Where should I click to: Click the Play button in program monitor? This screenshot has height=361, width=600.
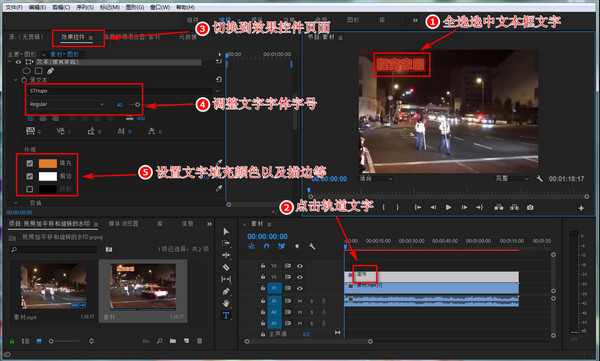[x=448, y=207]
